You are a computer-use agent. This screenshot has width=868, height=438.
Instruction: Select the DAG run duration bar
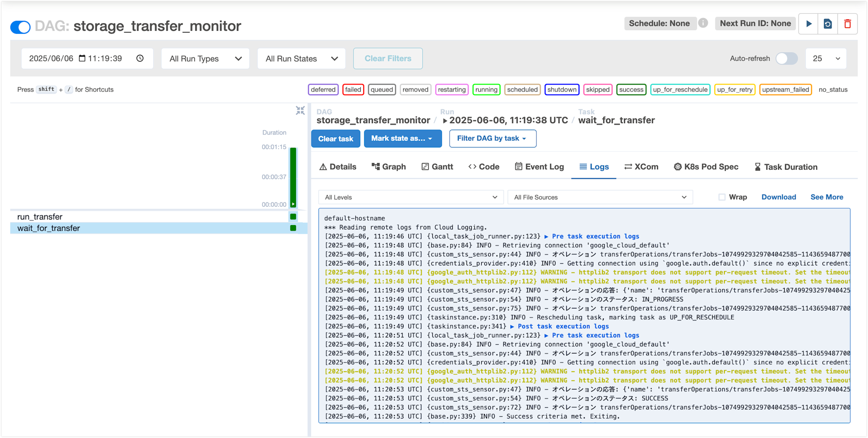[293, 177]
